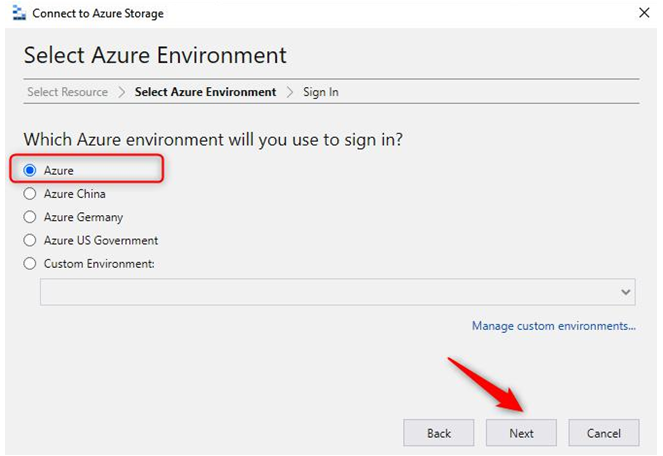Expand the custom environment dropdown arrow
The width and height of the screenshot is (663, 456).
click(x=626, y=292)
